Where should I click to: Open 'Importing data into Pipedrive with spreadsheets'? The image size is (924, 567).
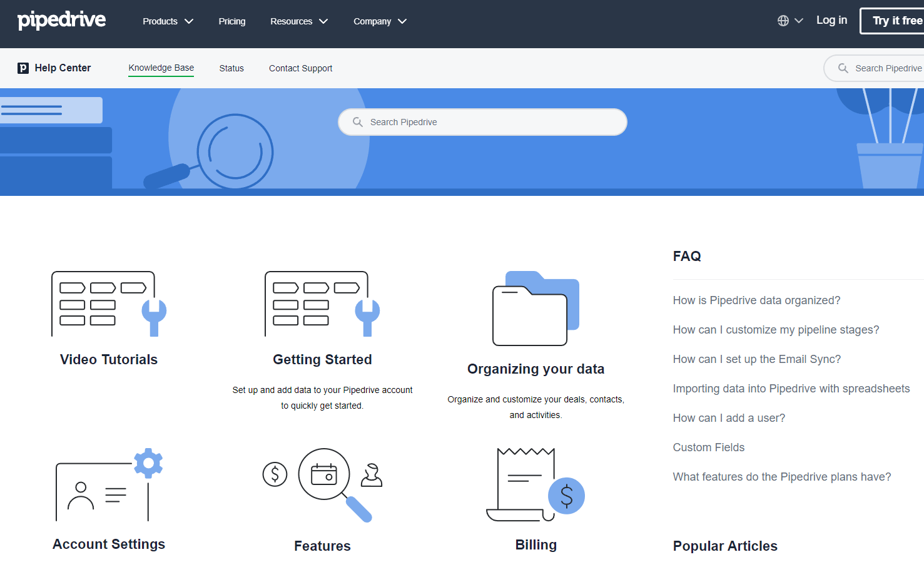click(x=791, y=389)
